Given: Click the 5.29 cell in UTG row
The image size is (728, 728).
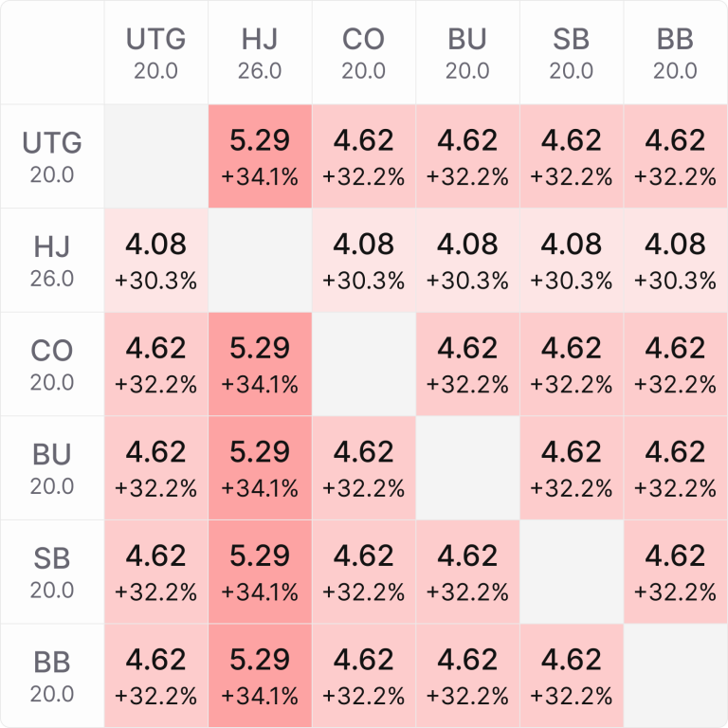Looking at the screenshot, I should click(x=260, y=156).
